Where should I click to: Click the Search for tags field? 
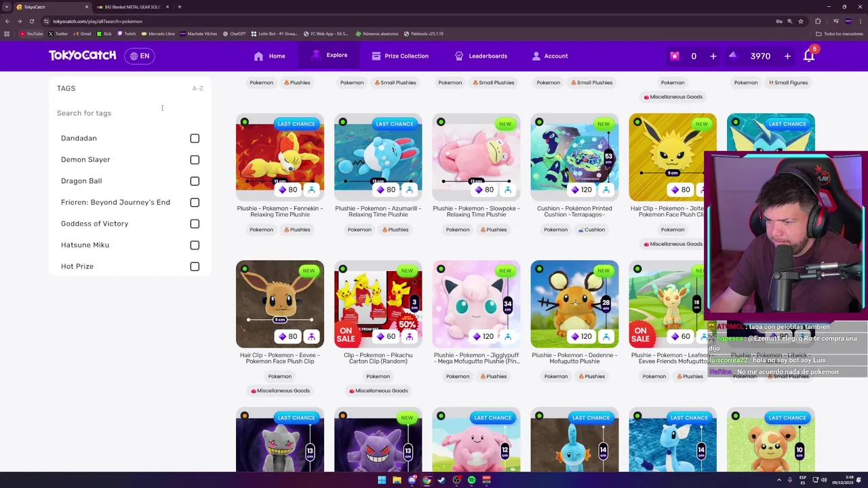(130, 113)
